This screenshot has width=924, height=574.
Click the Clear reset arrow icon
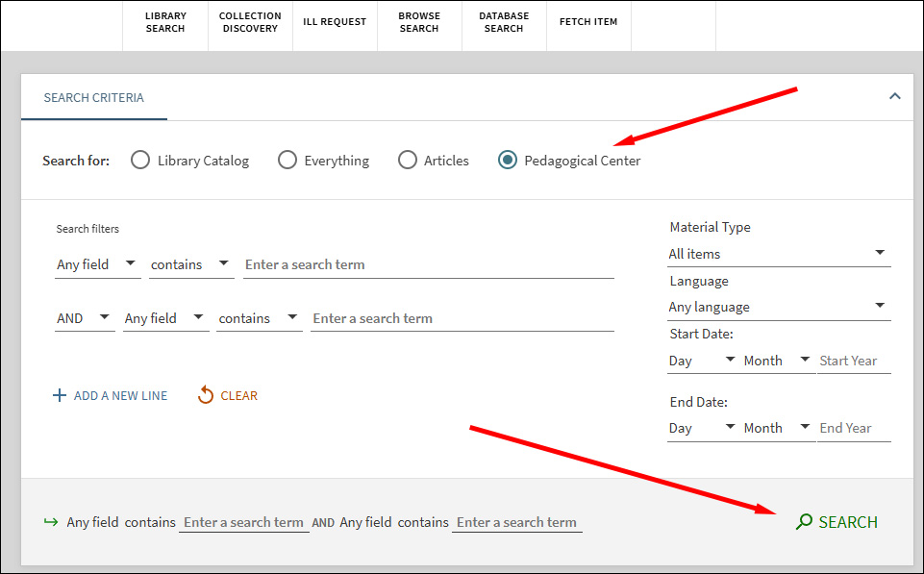click(x=205, y=395)
